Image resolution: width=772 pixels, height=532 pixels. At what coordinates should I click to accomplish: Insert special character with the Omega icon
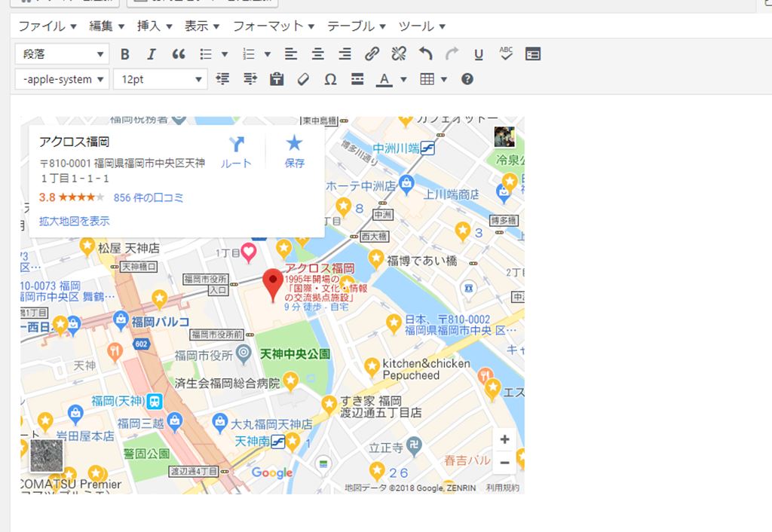329,79
